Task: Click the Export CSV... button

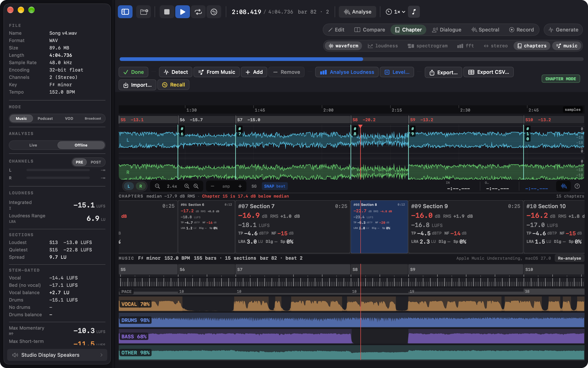Action: 488,72
